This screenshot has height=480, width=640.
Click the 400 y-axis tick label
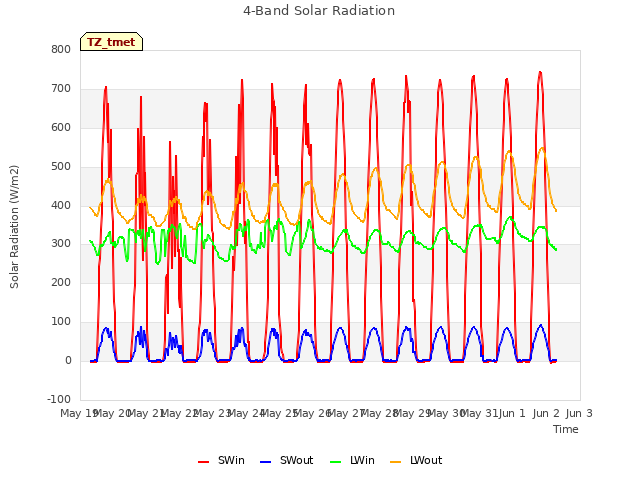tap(61, 205)
